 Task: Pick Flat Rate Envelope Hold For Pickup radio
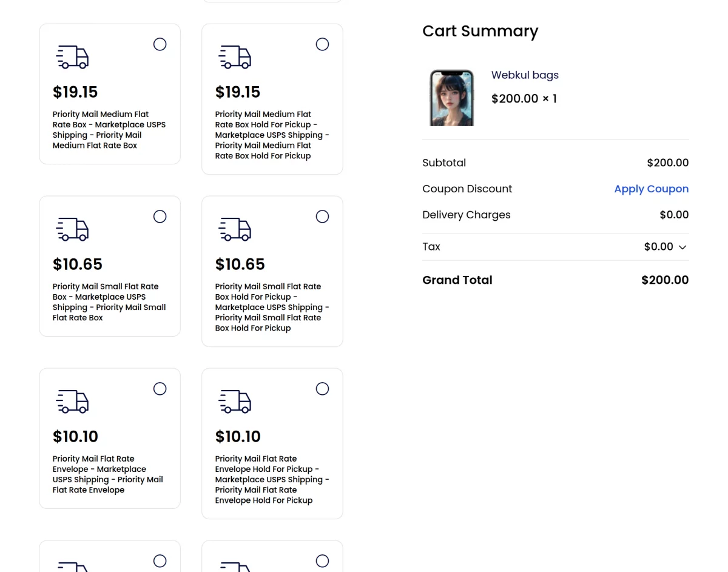point(322,389)
